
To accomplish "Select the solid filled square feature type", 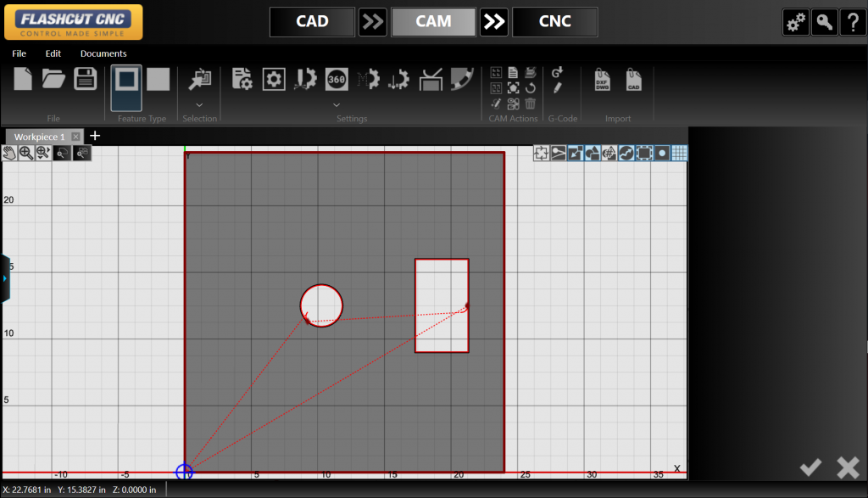I will (158, 79).
